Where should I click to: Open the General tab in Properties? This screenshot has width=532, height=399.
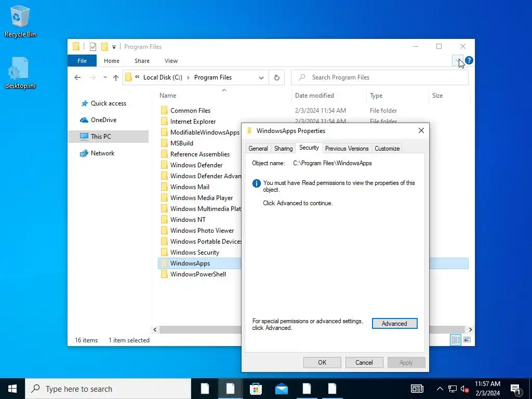coord(258,148)
